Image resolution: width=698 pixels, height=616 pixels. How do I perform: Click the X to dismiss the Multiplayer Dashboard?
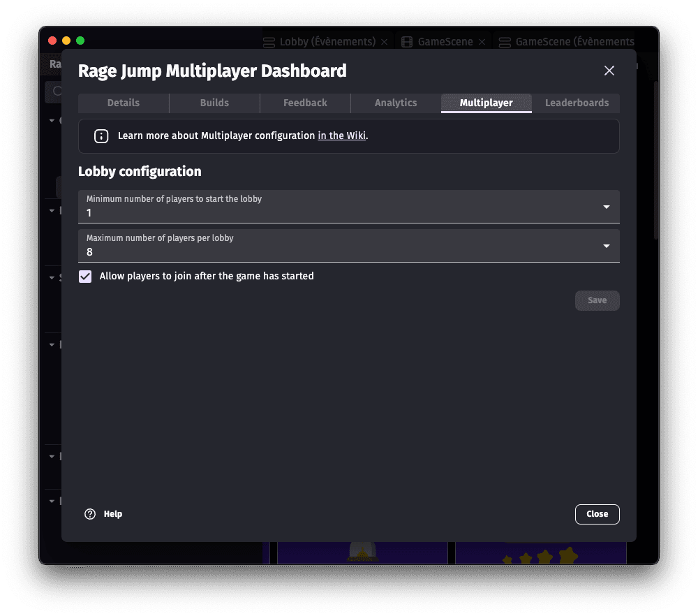pyautogui.click(x=609, y=71)
